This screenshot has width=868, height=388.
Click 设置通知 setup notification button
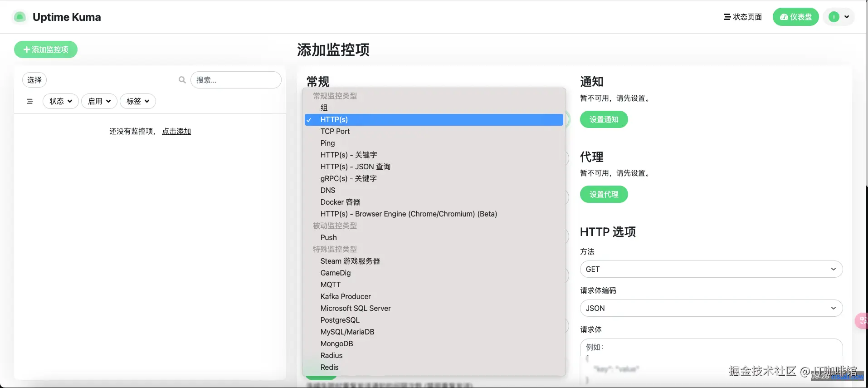coord(604,119)
